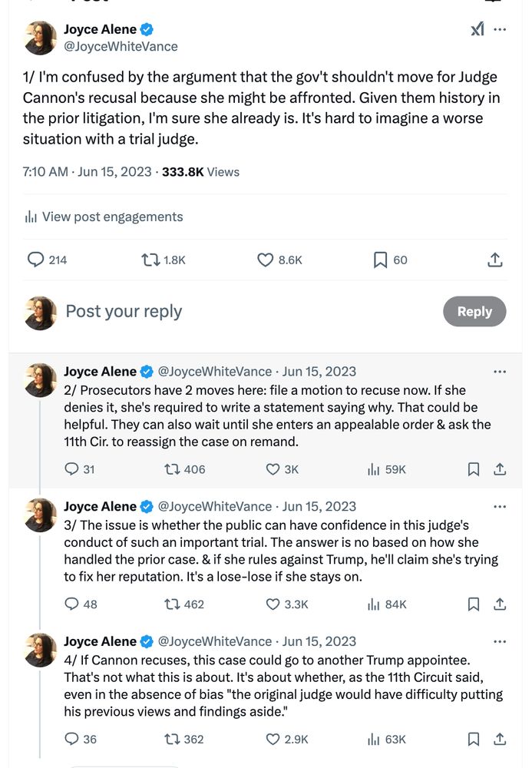Open more options on post 3/ reply
The height and width of the screenshot is (768, 532).
tap(500, 507)
